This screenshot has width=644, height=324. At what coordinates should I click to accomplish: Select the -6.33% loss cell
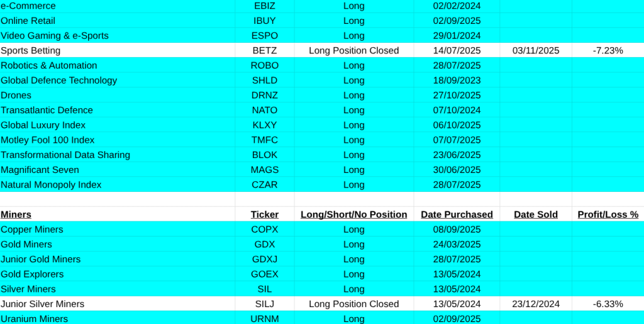608,304
